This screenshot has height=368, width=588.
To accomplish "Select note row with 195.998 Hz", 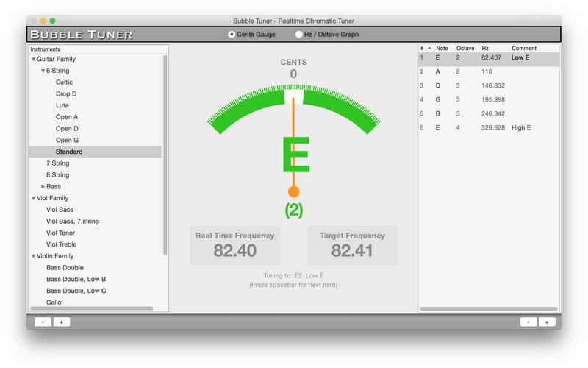I will [x=489, y=100].
